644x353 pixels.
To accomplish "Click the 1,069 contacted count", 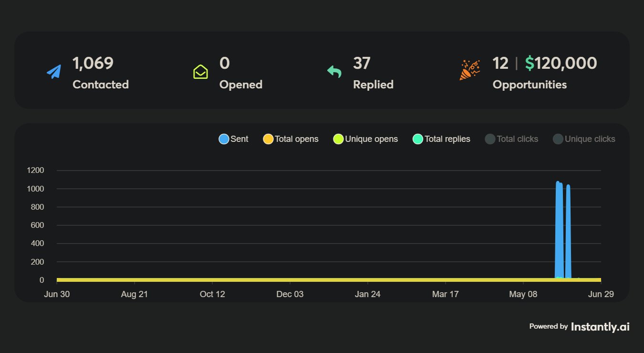I will (93, 63).
